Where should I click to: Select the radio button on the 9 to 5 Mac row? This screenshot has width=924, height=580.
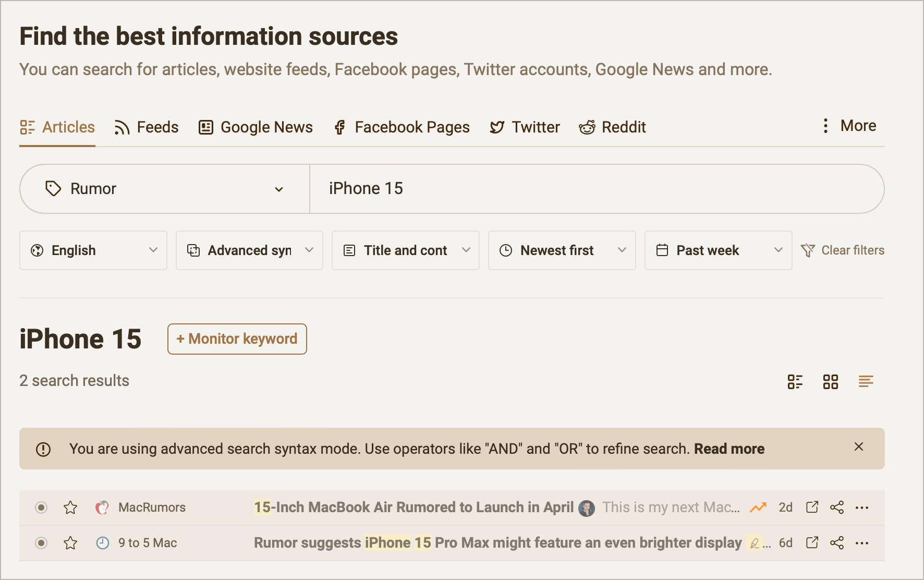(x=41, y=542)
